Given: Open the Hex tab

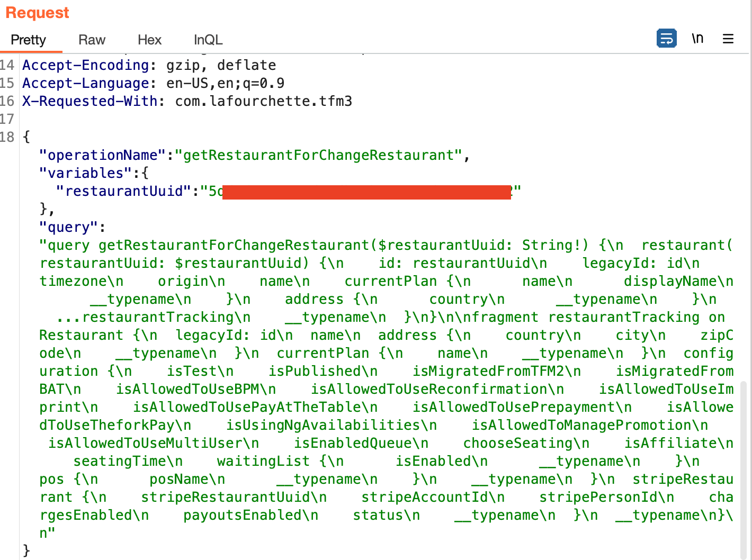Looking at the screenshot, I should tap(149, 40).
